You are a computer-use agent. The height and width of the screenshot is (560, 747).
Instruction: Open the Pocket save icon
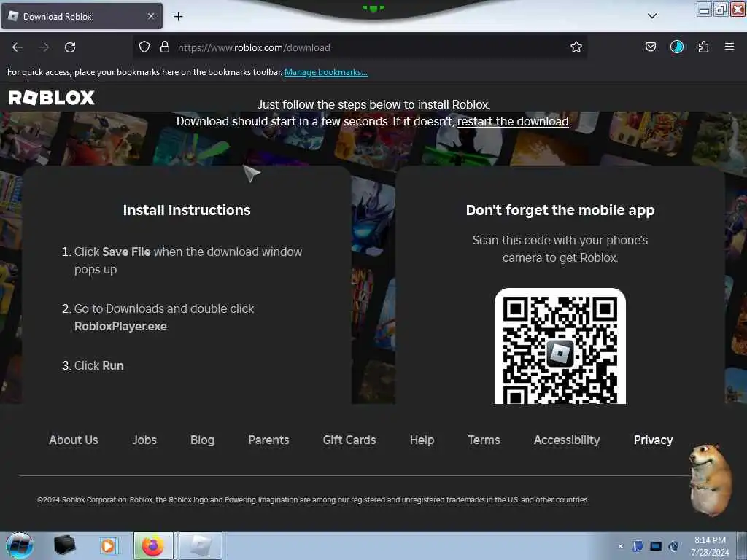pyautogui.click(x=650, y=47)
